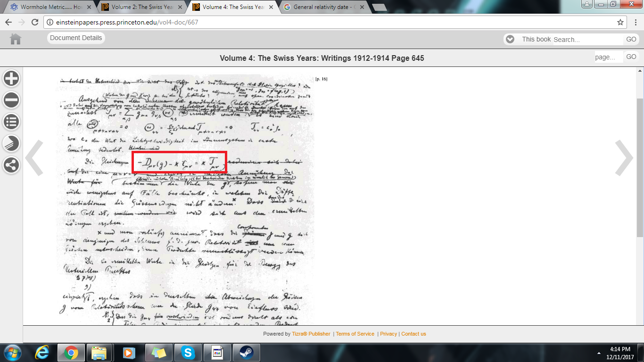644x362 pixels.
Task: Open the table of contents list icon
Action: coord(11,122)
